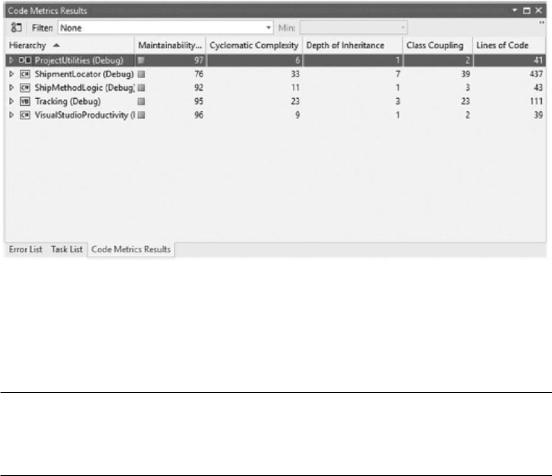The image size is (552, 476).
Task: Click lines of code value 111
Action: (536, 101)
